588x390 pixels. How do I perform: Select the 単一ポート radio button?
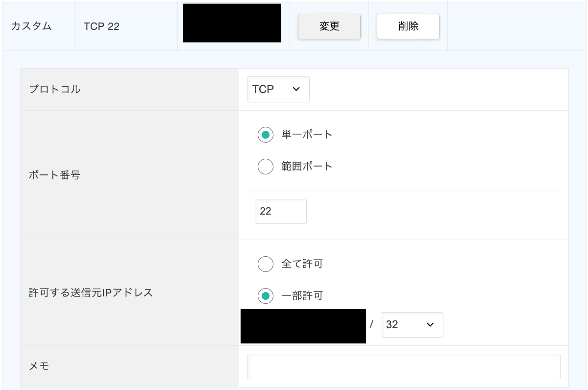266,135
